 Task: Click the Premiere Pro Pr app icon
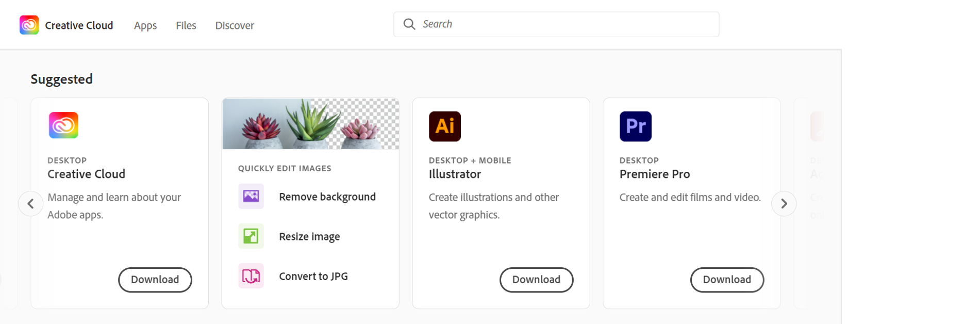tap(636, 126)
